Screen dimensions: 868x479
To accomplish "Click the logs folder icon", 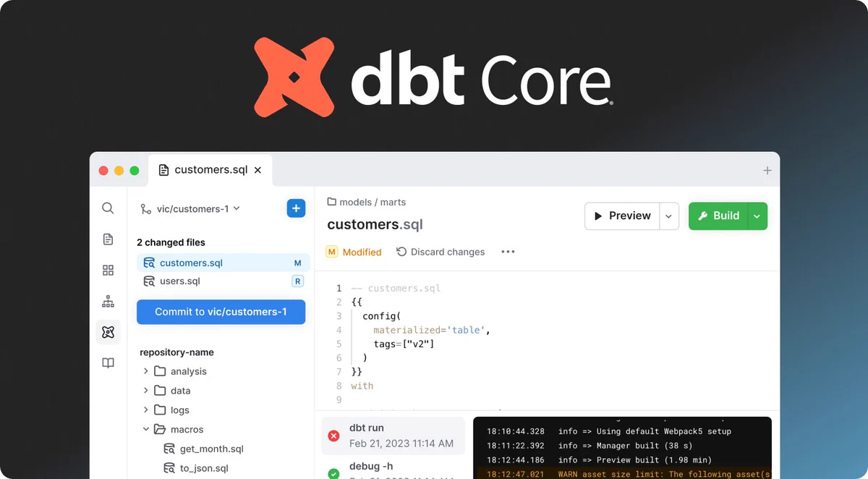I will point(160,410).
